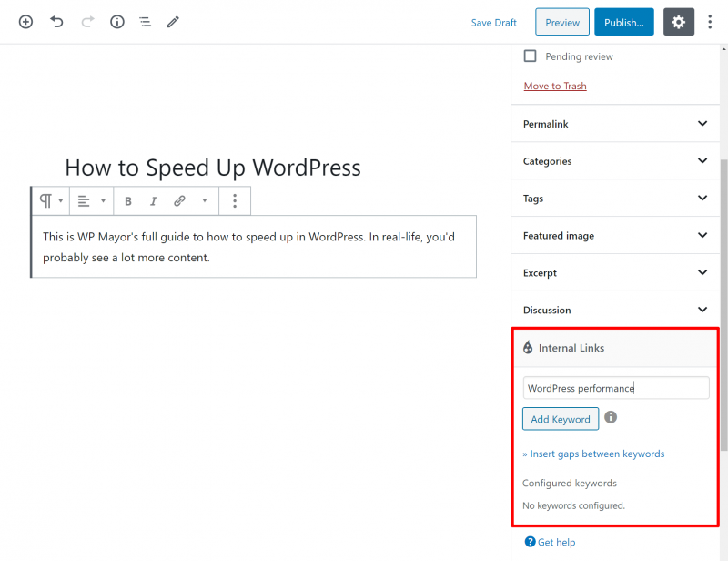Viewport: 728px width, 561px height.
Task: Expand the Permalink panel
Action: (615, 124)
